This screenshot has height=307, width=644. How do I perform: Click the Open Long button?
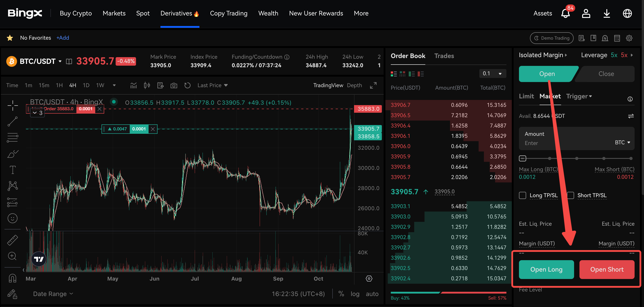[546, 269]
